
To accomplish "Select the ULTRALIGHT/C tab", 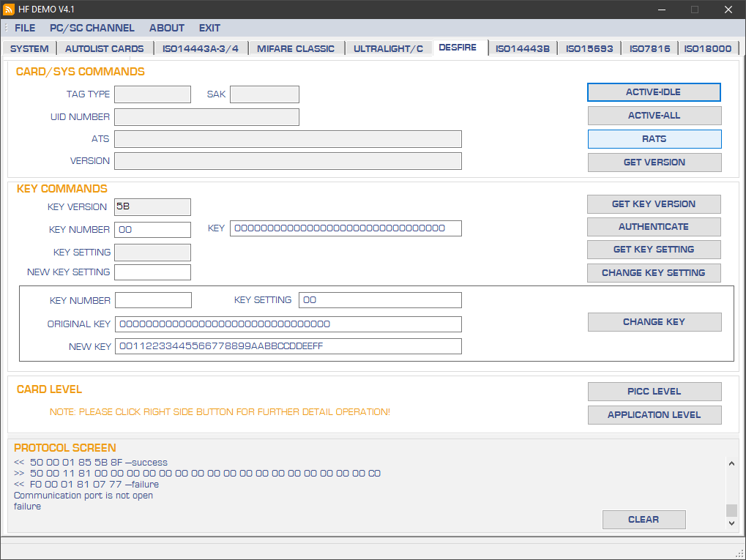I will [x=388, y=48].
